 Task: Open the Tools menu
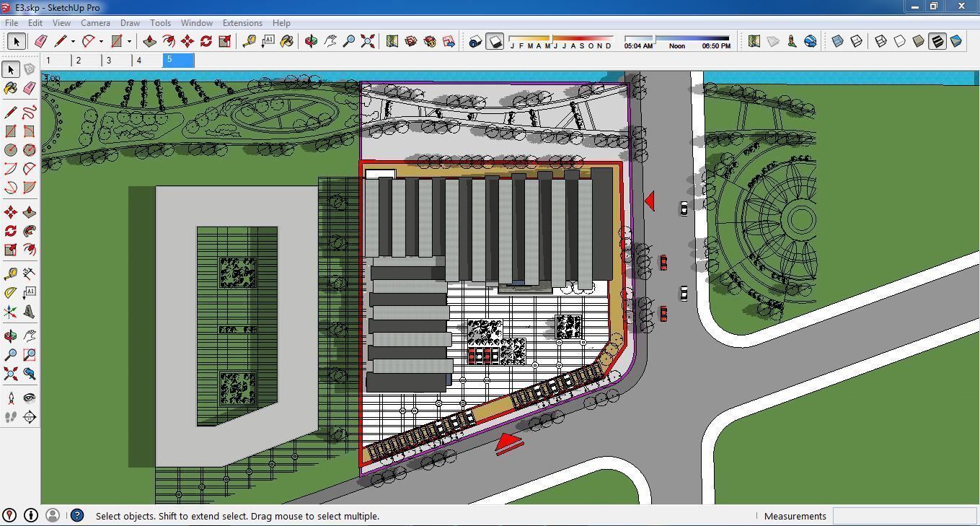point(160,23)
